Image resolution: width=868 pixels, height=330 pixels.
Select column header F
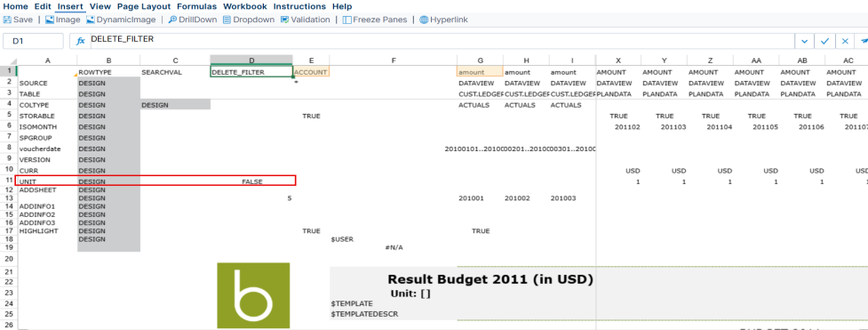pos(394,60)
